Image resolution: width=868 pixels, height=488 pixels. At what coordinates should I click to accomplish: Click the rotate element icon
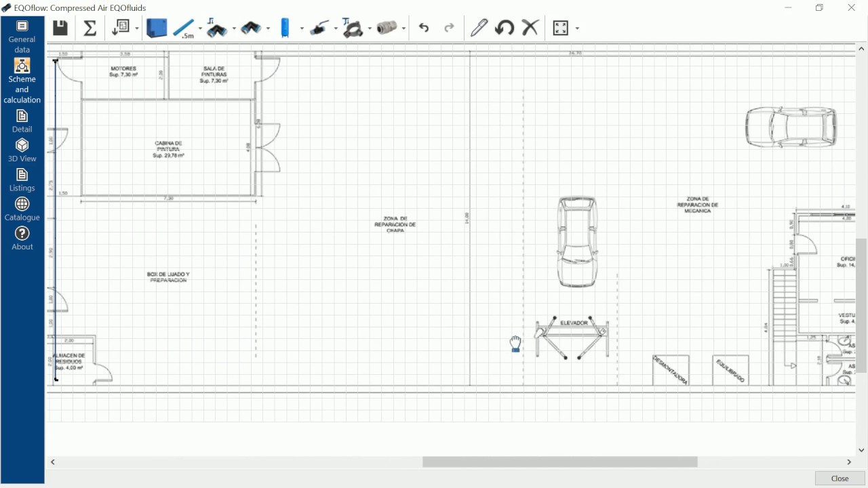point(504,28)
